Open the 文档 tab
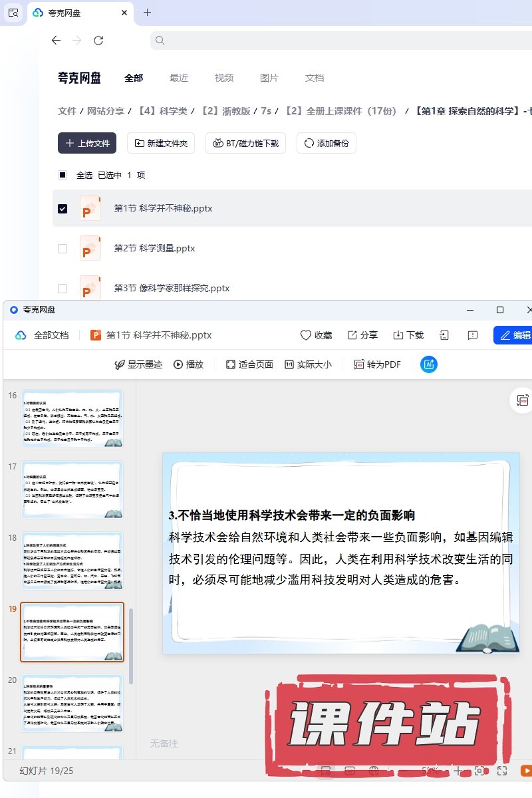Viewport: 532px width, 798px height. pos(315,78)
